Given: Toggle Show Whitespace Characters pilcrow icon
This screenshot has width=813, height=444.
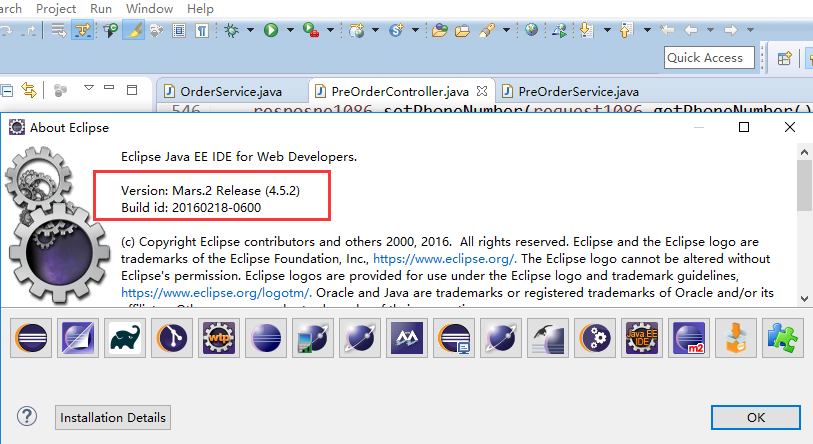Looking at the screenshot, I should (x=202, y=31).
